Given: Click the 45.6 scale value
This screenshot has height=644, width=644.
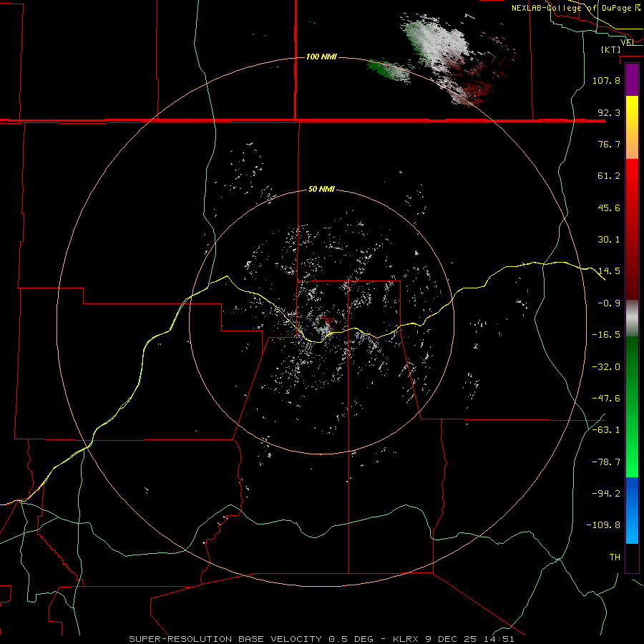Looking at the screenshot, I should pyautogui.click(x=609, y=208).
